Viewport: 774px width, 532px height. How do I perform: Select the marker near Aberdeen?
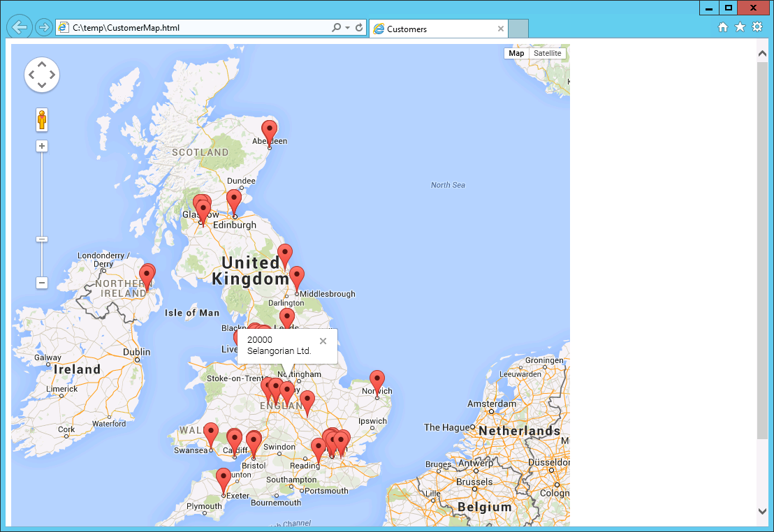pyautogui.click(x=269, y=129)
